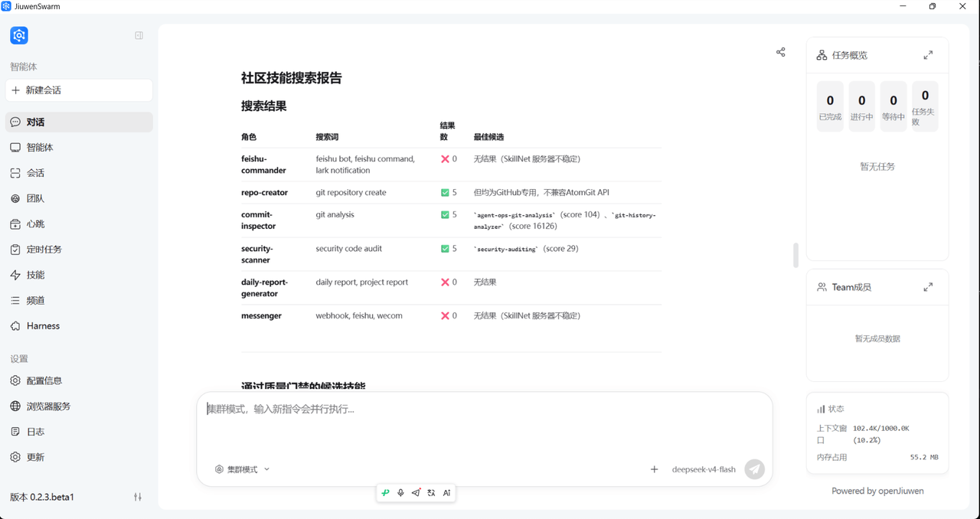This screenshot has height=519, width=980.
Task: Click the chat scrollbar thumb
Action: (795, 256)
